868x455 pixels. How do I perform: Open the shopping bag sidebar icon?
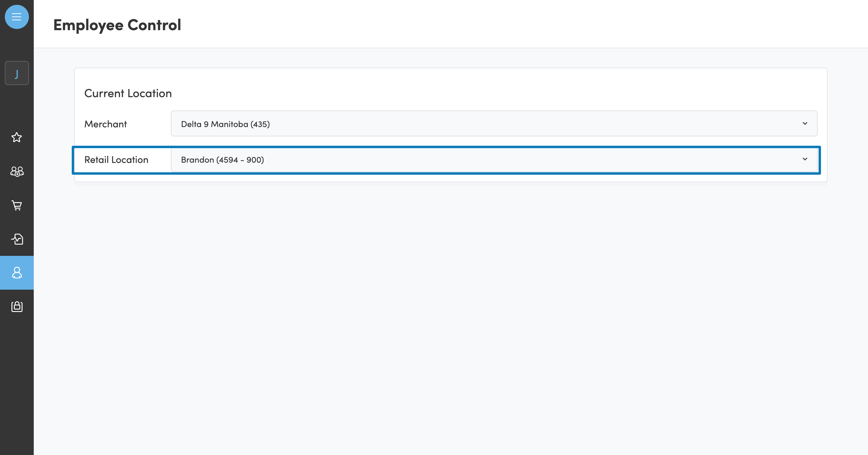coord(17,306)
